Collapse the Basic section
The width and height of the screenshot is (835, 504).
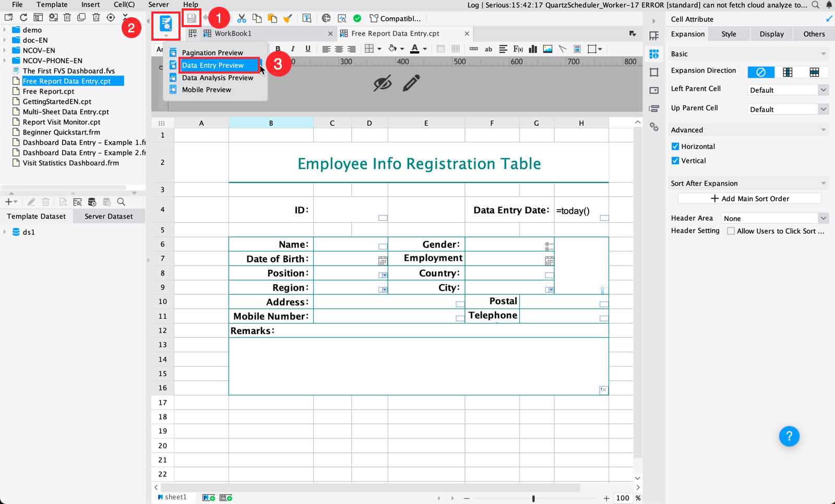click(824, 54)
